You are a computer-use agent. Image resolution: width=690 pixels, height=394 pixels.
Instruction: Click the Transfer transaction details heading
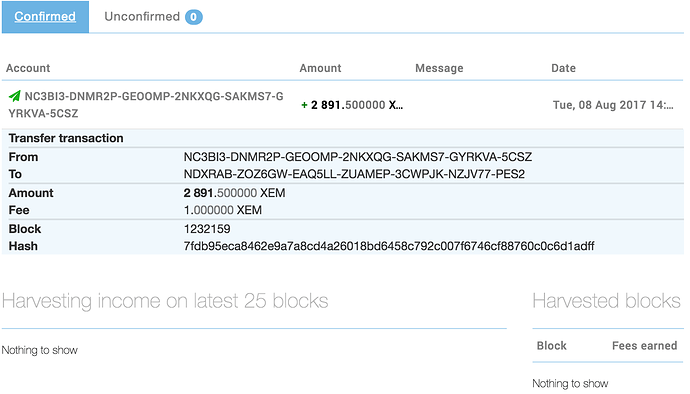[66, 138]
